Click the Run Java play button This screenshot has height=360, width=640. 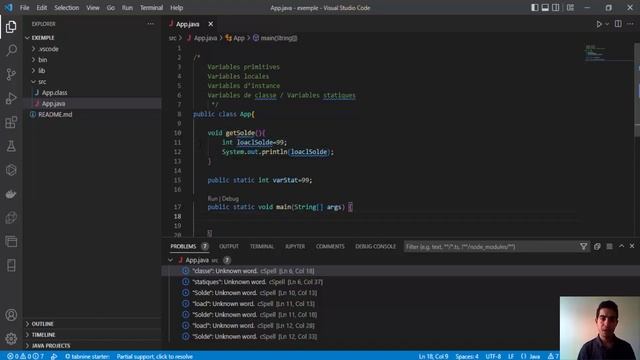(x=598, y=24)
